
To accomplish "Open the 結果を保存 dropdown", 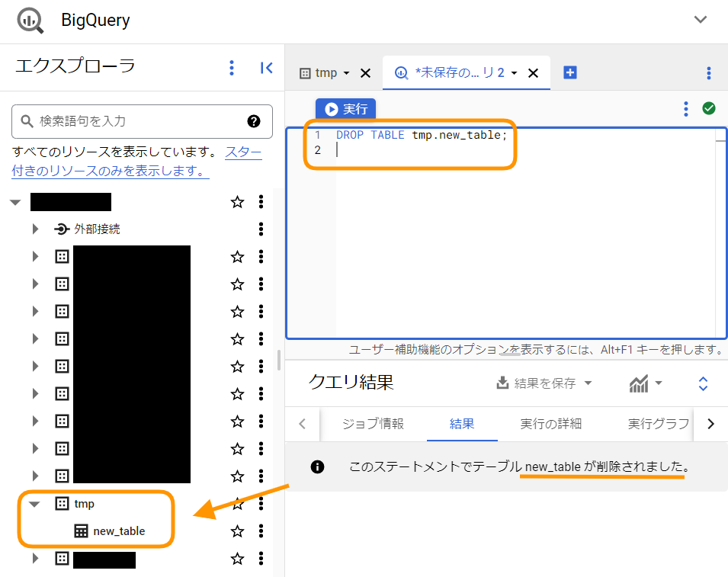I will click(544, 383).
